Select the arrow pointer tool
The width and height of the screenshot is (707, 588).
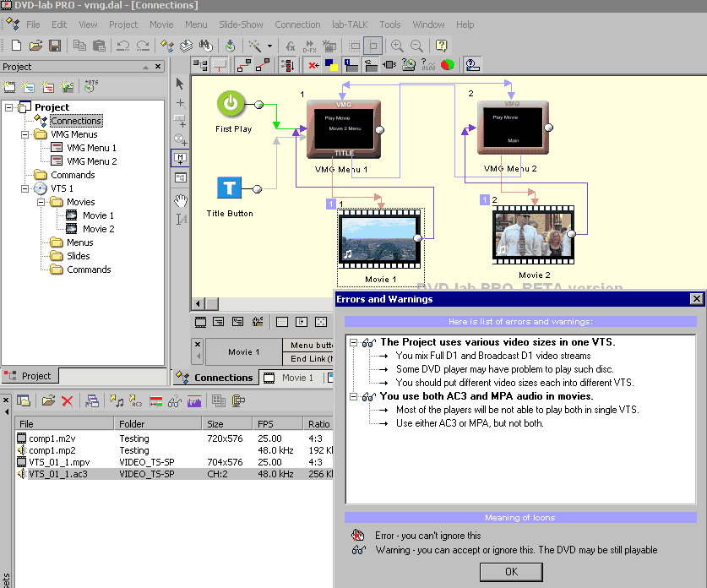[x=181, y=84]
